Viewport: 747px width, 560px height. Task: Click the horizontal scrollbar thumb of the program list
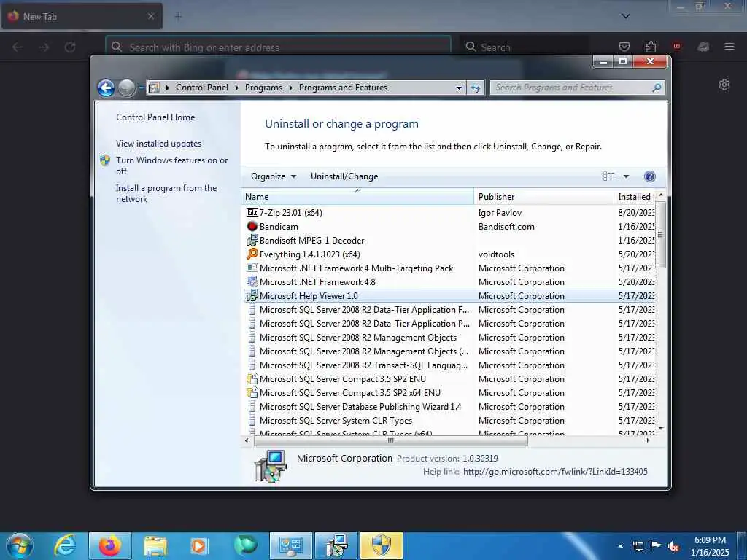(x=391, y=441)
